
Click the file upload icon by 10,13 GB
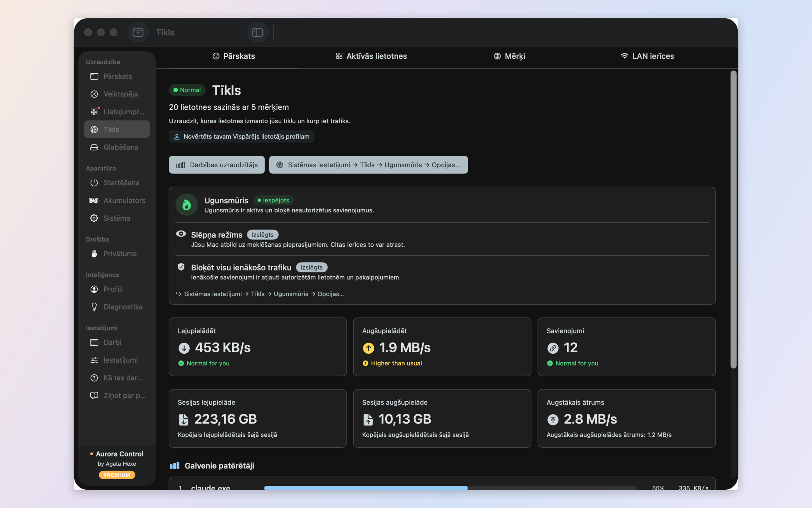368,420
